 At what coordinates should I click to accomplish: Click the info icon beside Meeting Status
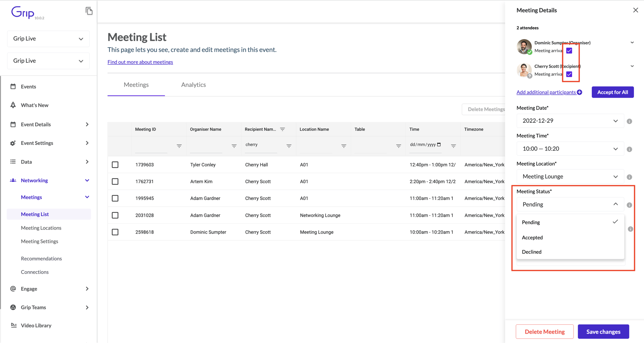click(629, 205)
